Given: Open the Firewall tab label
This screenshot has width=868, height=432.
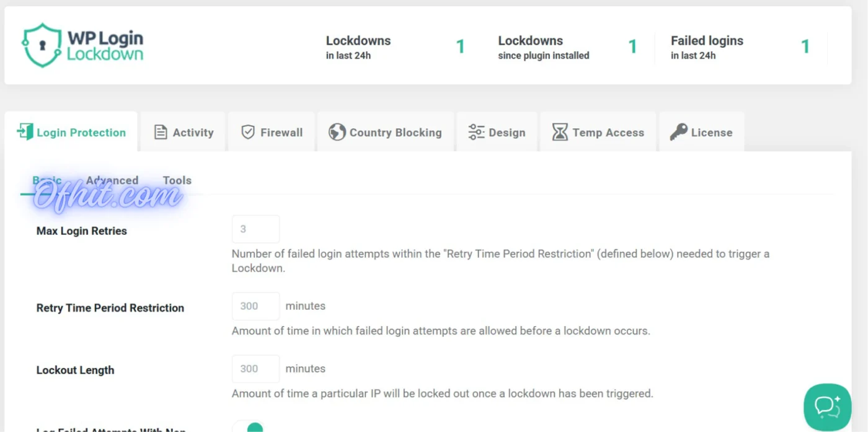Looking at the screenshot, I should point(281,133).
